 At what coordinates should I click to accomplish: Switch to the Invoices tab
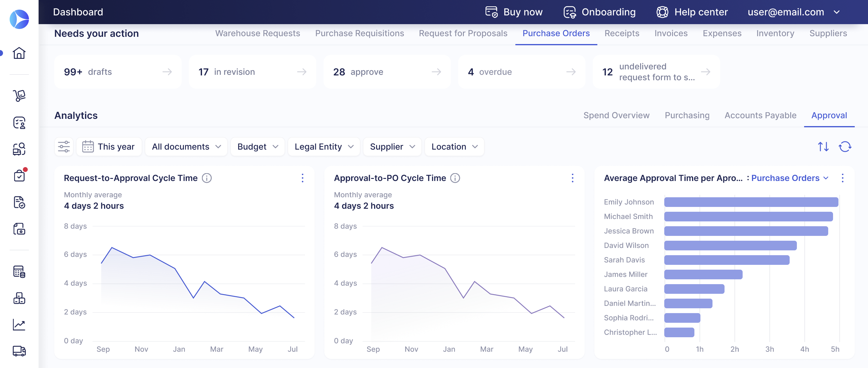click(671, 33)
